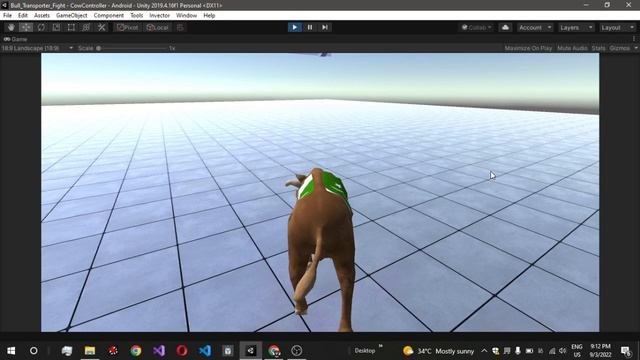Open Opera browser from taskbar
This screenshot has width=640, height=360.
point(182,351)
